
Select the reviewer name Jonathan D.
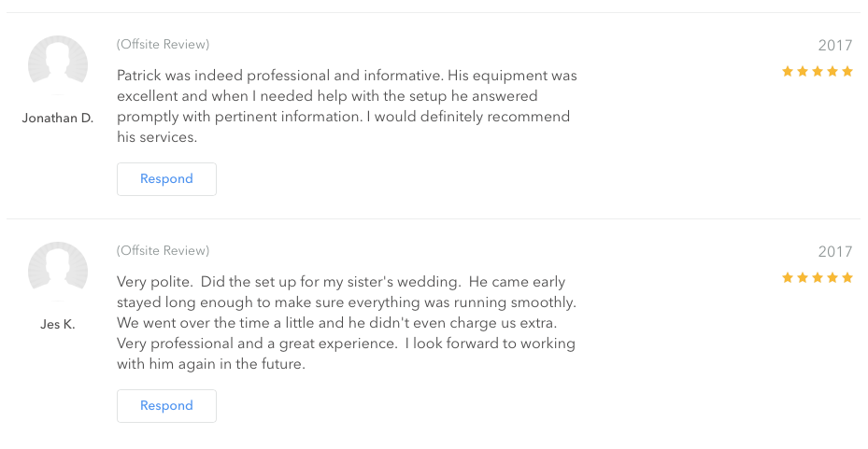pos(58,119)
